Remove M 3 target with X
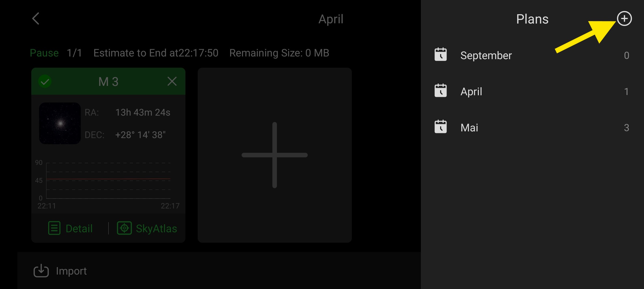644x289 pixels. pyautogui.click(x=172, y=81)
